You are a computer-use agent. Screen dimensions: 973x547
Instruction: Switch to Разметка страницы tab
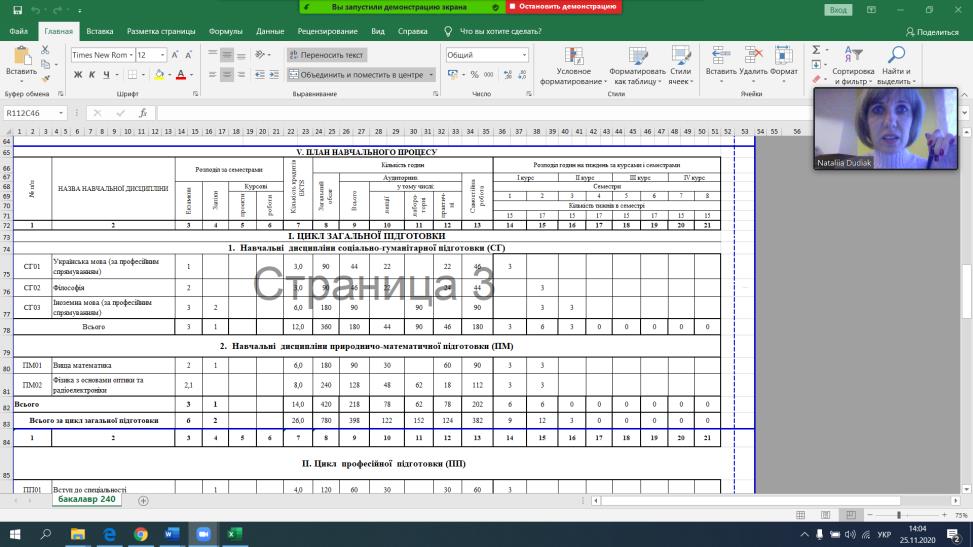coord(161,31)
